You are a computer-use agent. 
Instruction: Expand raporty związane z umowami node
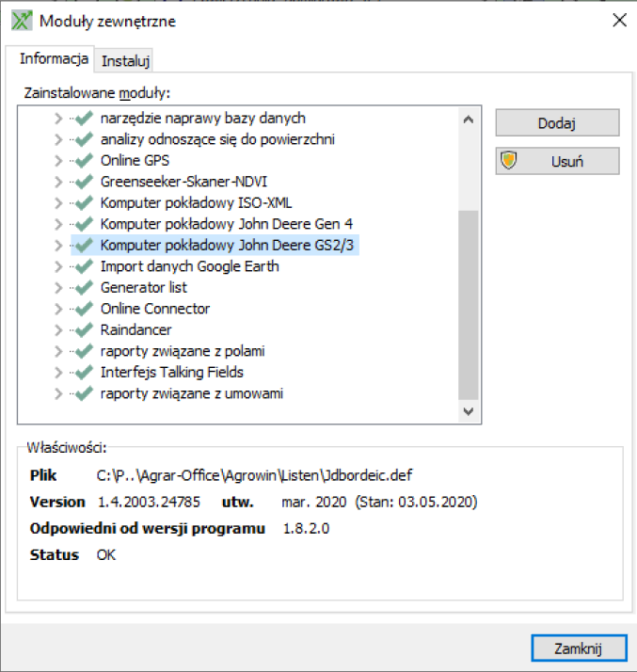58,393
